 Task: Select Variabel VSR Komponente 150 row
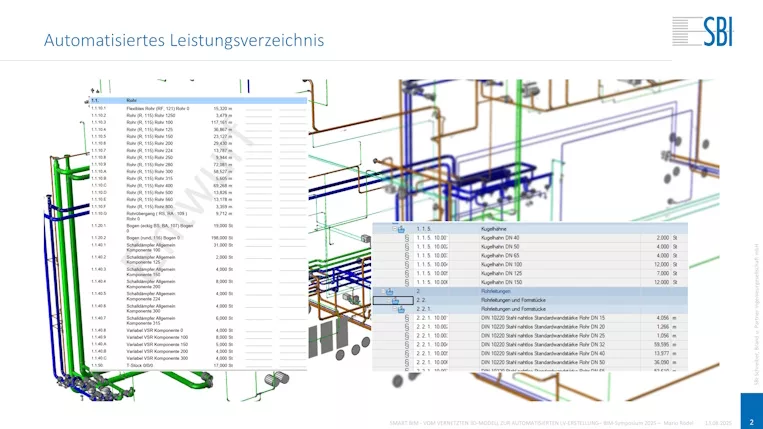point(199,344)
